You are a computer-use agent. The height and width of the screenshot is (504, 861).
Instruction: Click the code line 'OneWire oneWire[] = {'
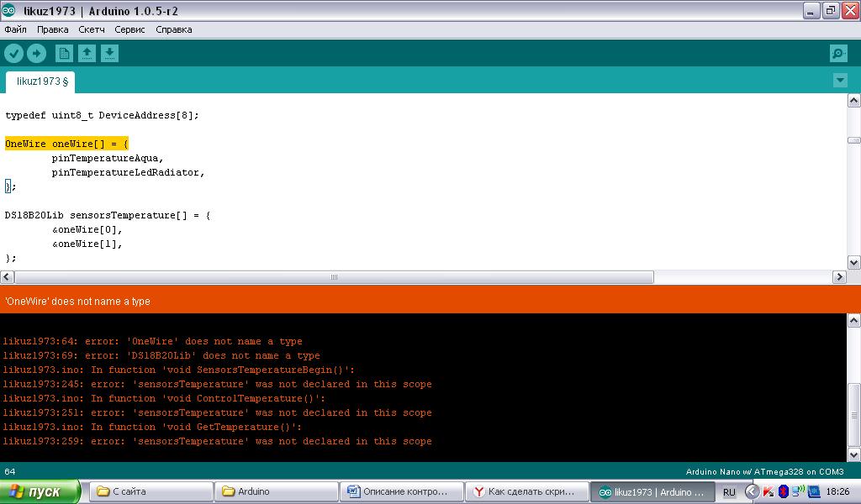pos(66,144)
